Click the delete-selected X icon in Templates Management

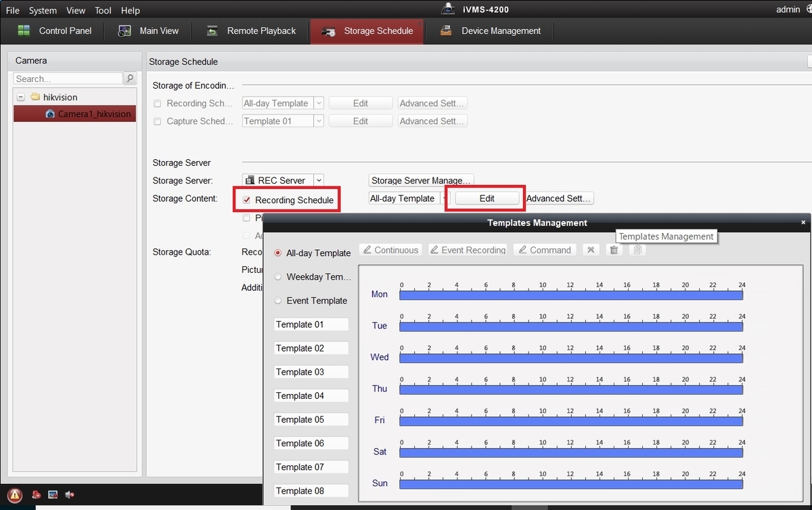tap(591, 250)
